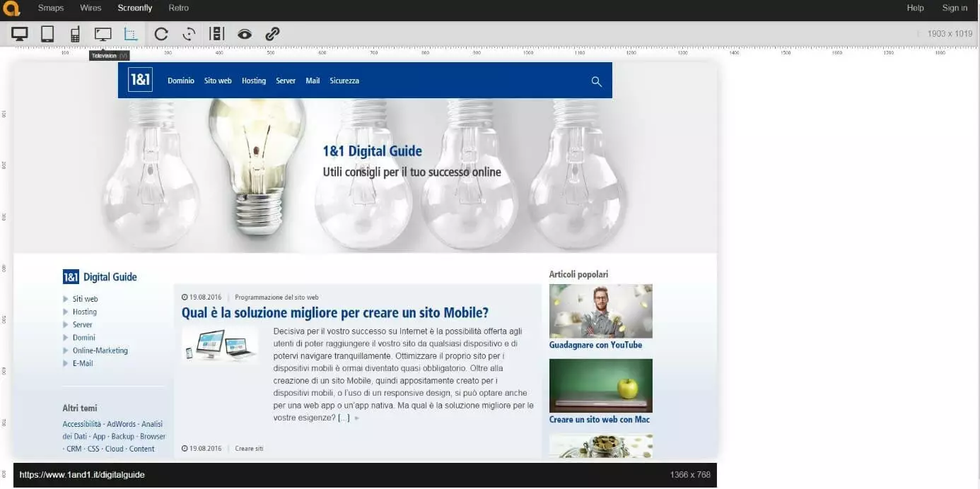The image size is (980, 489).
Task: Open the 'Guadagnare con YouTube' link
Action: point(595,345)
